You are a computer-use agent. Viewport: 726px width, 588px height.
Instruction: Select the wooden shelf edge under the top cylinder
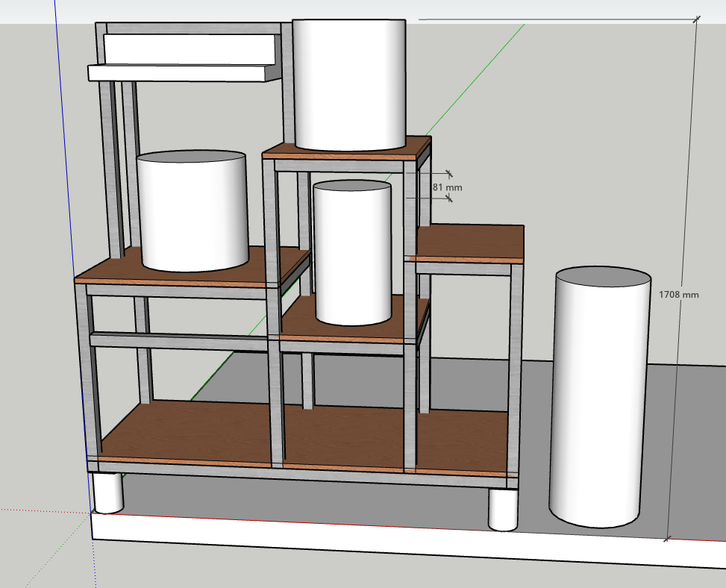343,155
